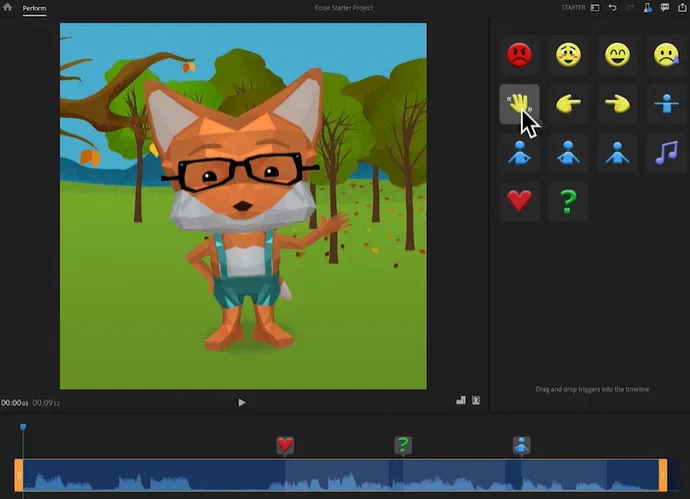Click the right orange trim handle of audio track
Image resolution: width=690 pixels, height=499 pixels.
point(662,475)
